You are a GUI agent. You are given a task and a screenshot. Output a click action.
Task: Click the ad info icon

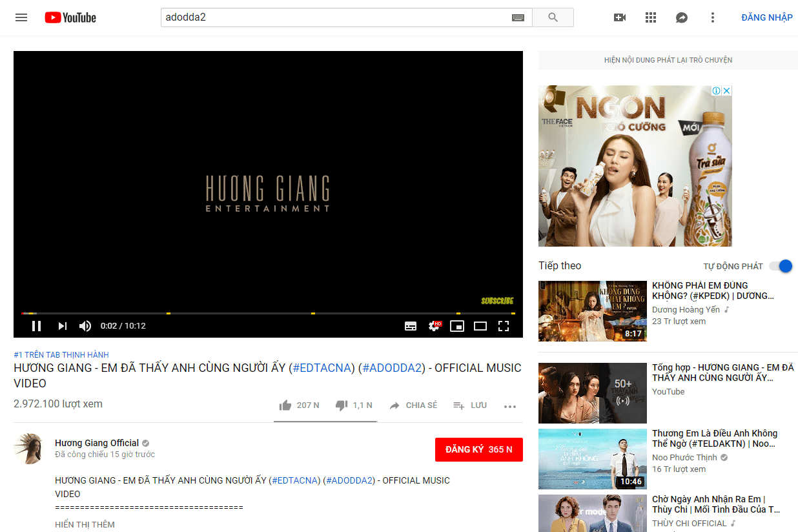(716, 91)
